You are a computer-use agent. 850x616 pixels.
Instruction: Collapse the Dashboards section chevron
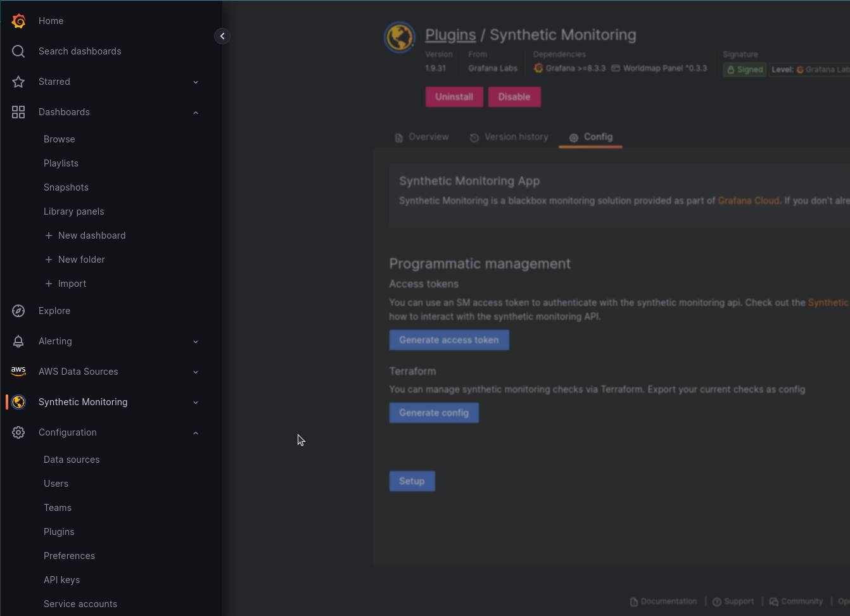[x=196, y=112]
